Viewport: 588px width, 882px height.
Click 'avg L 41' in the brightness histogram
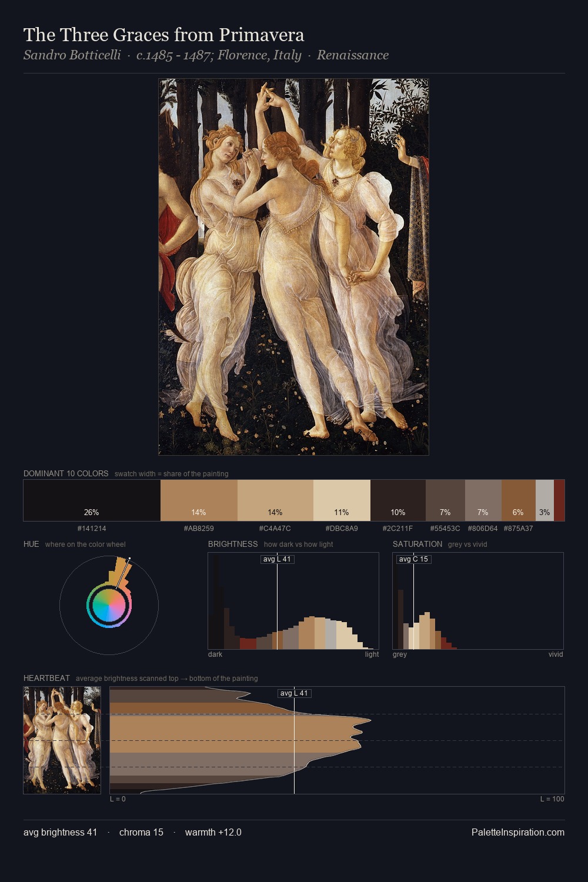[277, 559]
